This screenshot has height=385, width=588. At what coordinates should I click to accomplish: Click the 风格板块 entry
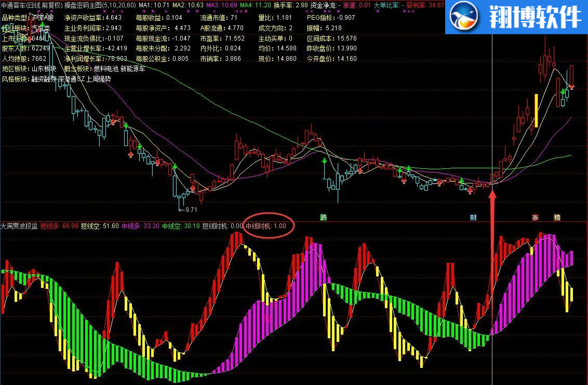pos(56,79)
